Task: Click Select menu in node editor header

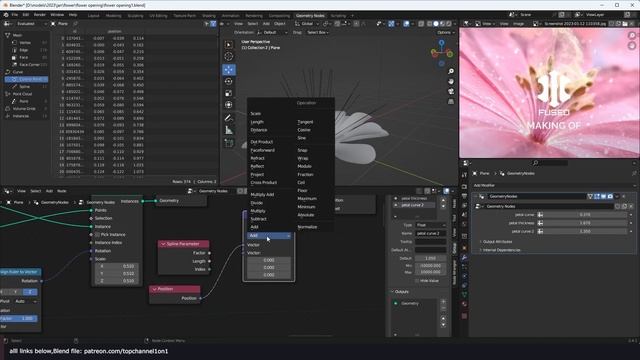Action: (36, 191)
